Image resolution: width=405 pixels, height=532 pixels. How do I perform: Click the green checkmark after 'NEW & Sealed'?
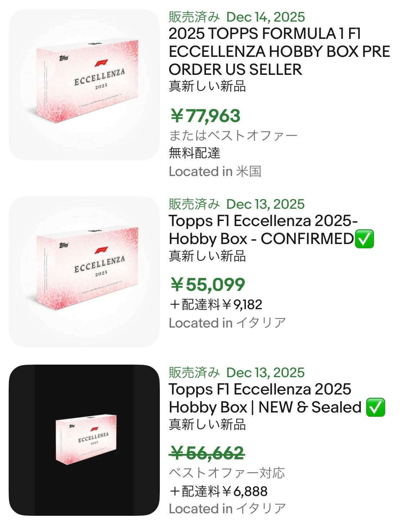375,407
